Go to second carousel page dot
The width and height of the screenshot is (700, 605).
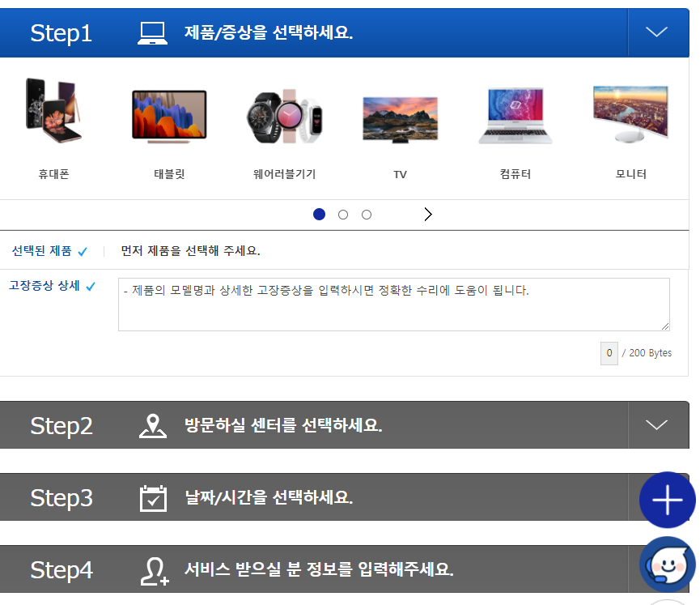pyautogui.click(x=343, y=215)
